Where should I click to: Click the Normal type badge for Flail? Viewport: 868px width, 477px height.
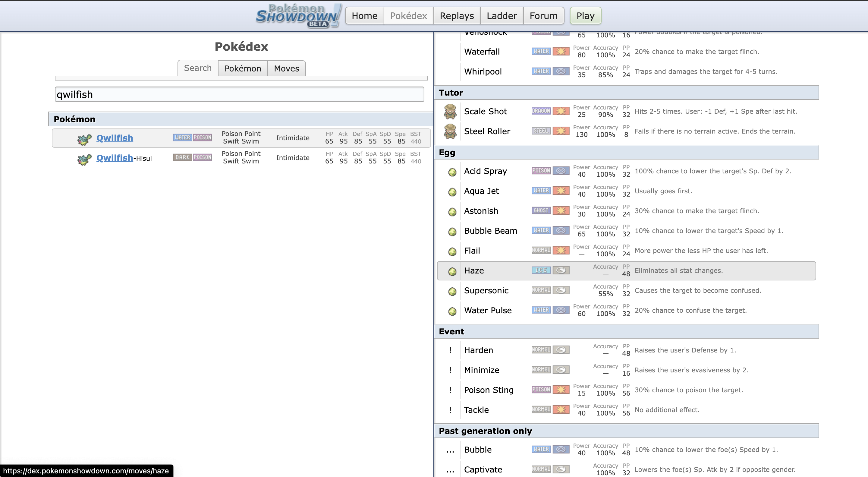click(x=541, y=250)
